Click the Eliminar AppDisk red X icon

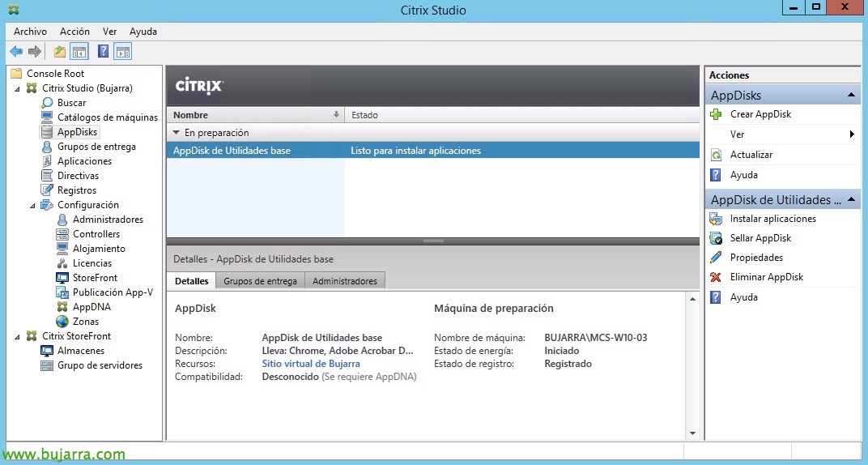click(716, 277)
